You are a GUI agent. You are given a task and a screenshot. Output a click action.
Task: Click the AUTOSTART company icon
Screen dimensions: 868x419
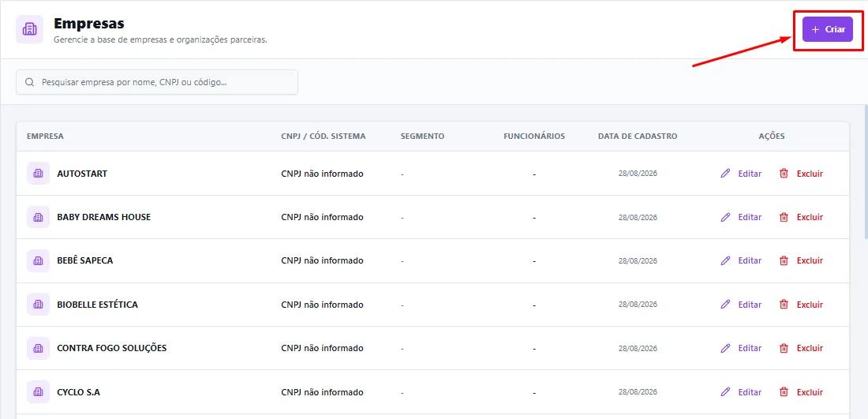38,174
